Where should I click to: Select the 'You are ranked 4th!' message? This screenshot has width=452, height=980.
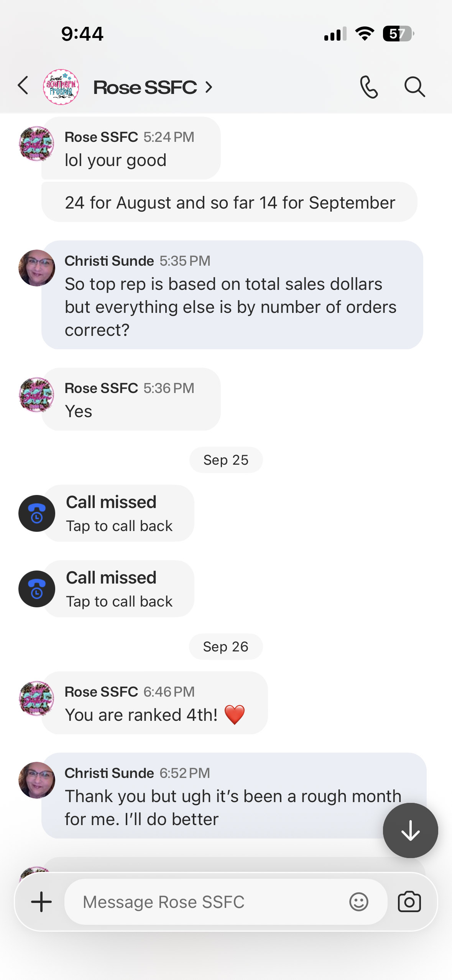coord(155,703)
